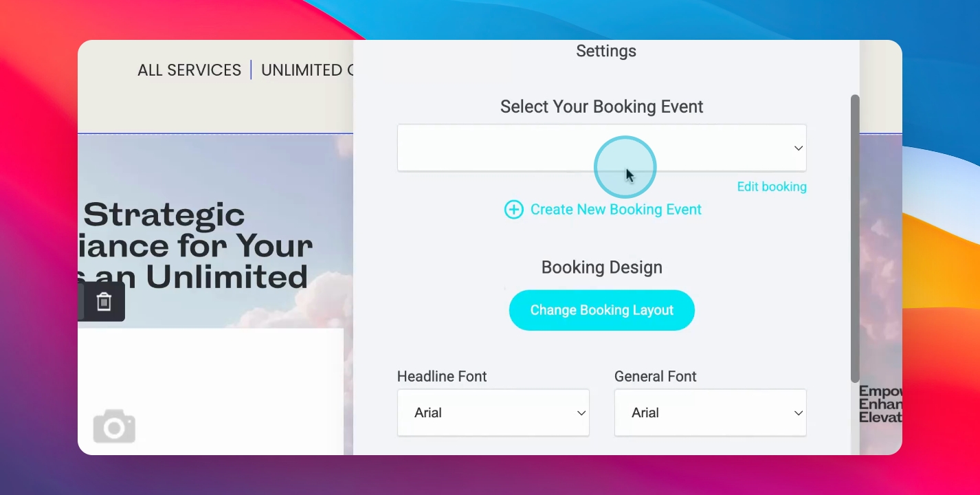Screen dimensions: 980x495
Task: Delete the element using the trash icon
Action: pos(104,302)
